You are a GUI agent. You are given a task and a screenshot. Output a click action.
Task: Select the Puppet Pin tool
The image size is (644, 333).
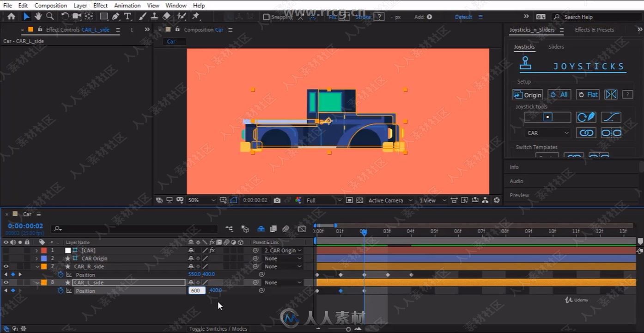pos(196,17)
